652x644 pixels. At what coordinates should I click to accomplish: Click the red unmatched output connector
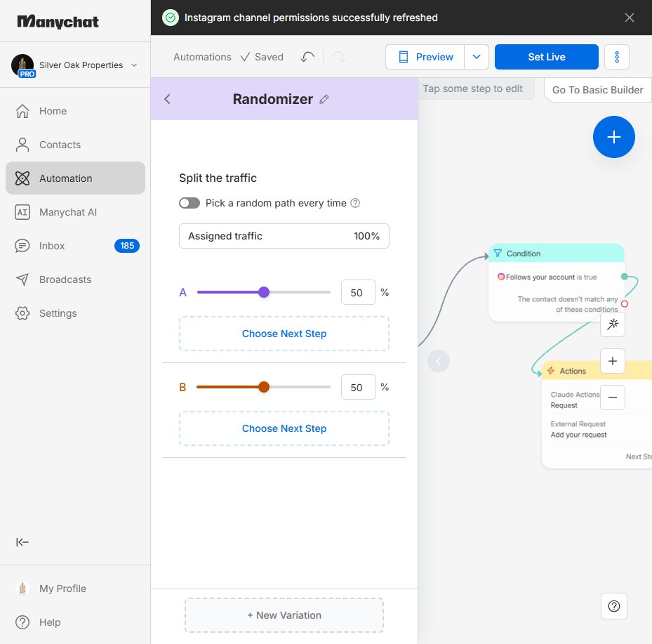tap(624, 304)
